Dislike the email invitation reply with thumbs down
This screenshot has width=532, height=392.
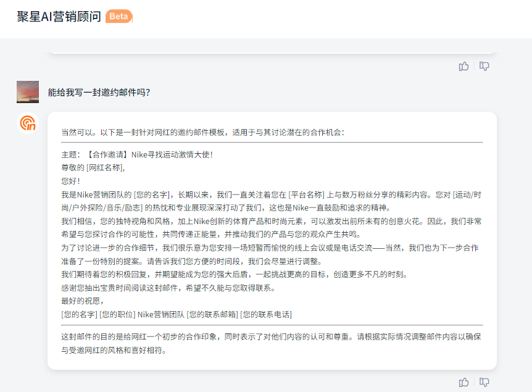[x=484, y=383]
